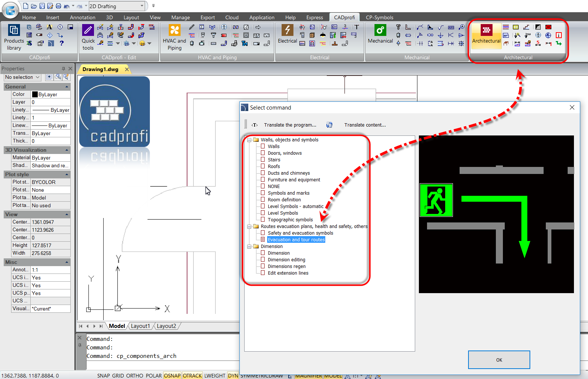The image size is (588, 379).
Task: Switch to the CP-Symbols ribbon tab
Action: pyautogui.click(x=379, y=17)
